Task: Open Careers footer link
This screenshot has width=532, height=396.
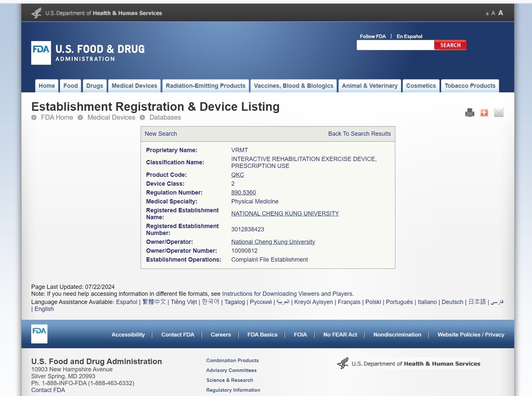Action: pyautogui.click(x=221, y=335)
